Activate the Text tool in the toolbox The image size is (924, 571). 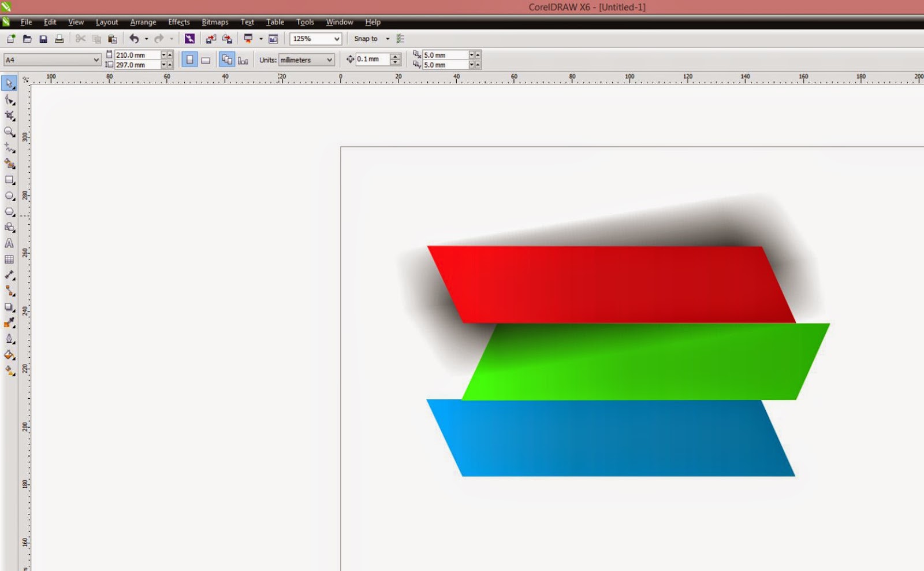point(9,243)
